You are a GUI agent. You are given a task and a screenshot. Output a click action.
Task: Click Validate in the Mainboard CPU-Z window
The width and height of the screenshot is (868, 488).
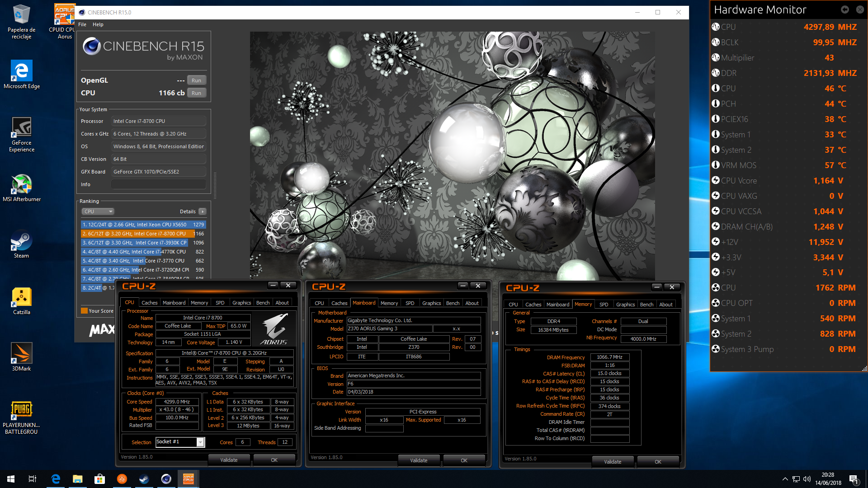(x=419, y=460)
